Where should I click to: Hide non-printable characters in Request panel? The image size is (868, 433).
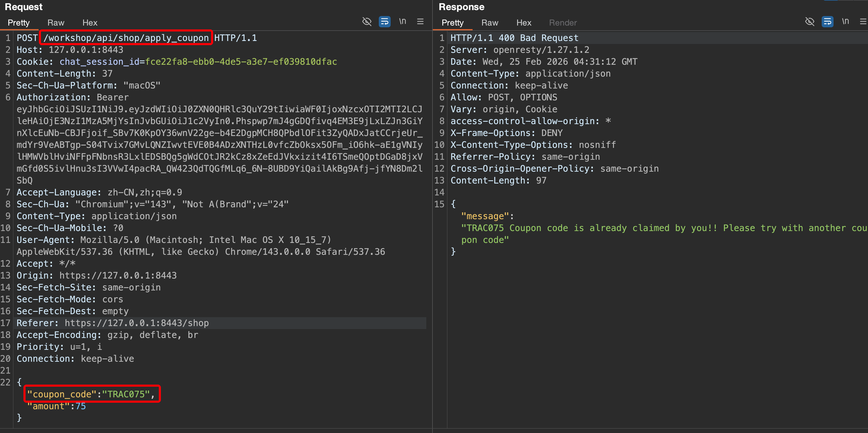pyautogui.click(x=367, y=22)
